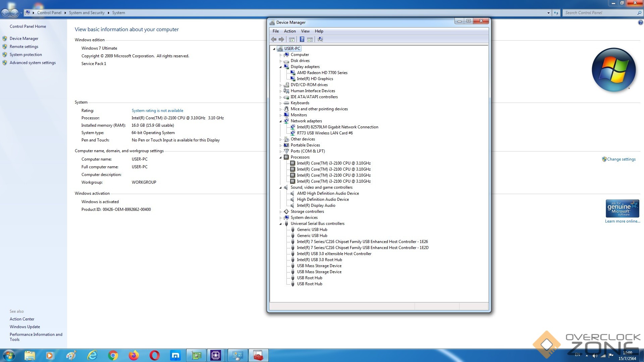Expand the System devices node
This screenshot has height=362, width=644.
click(x=280, y=218)
